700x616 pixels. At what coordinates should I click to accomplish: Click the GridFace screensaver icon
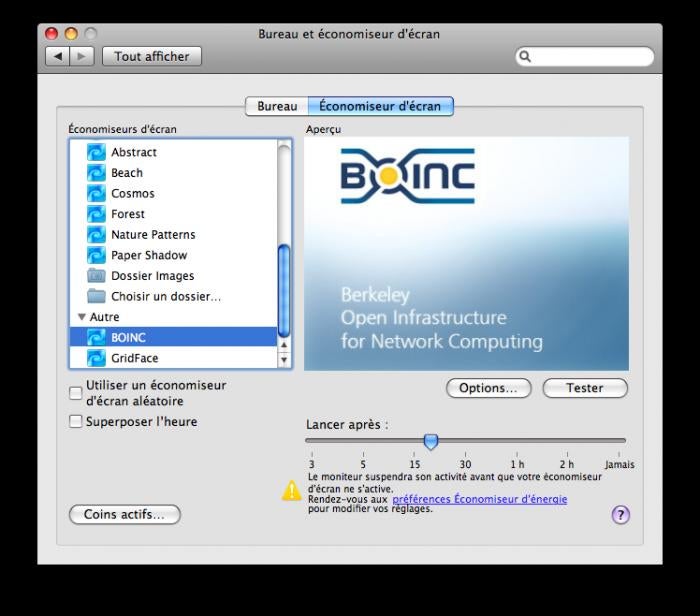tap(96, 358)
